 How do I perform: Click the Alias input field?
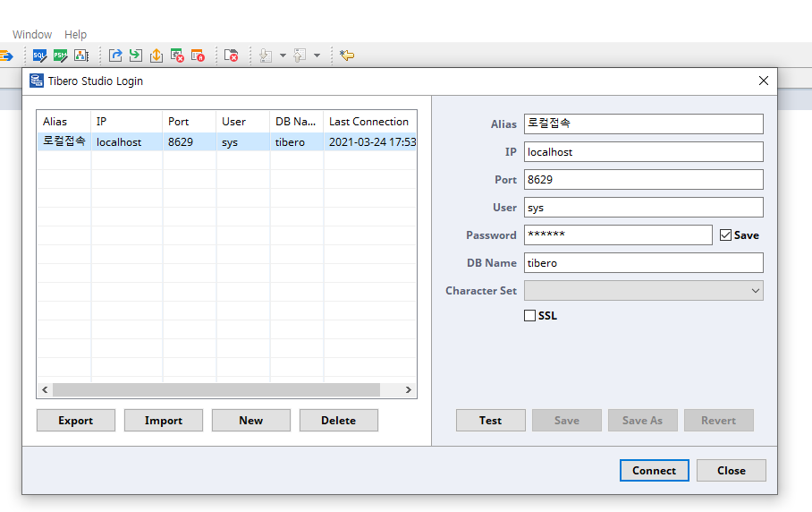(644, 124)
